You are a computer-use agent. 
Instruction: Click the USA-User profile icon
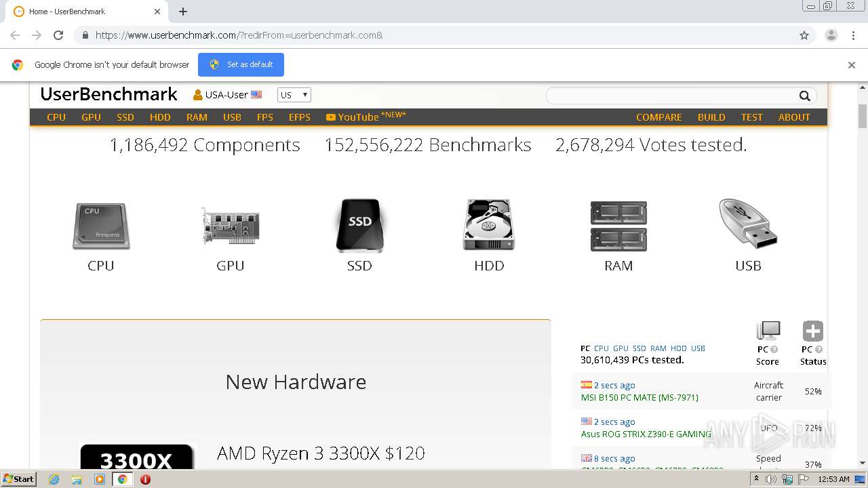point(197,95)
